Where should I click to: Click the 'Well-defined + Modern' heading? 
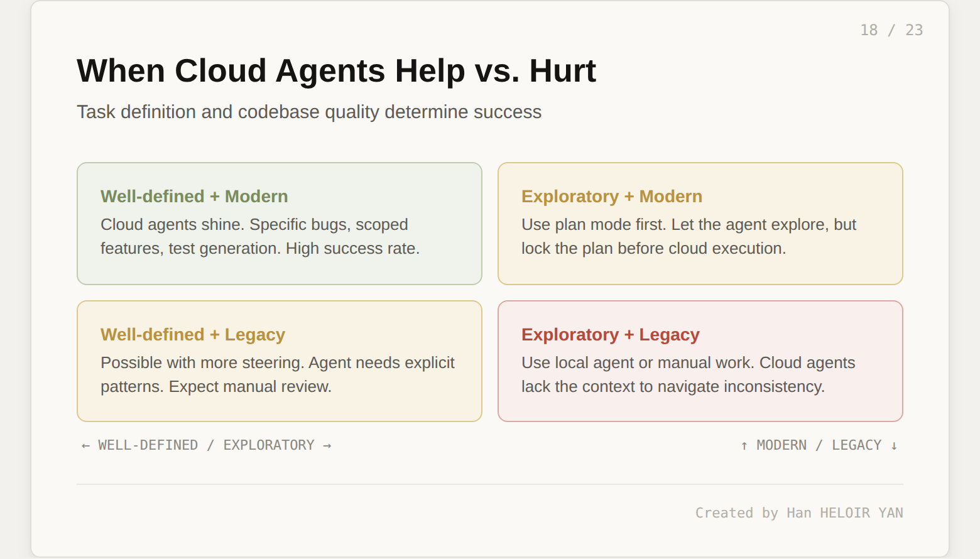point(194,197)
